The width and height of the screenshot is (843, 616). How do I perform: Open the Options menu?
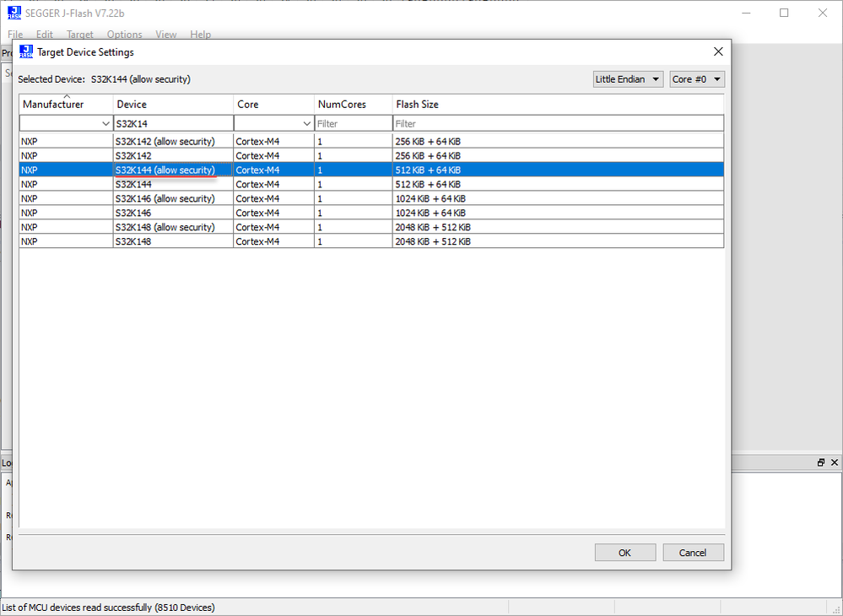coord(124,35)
